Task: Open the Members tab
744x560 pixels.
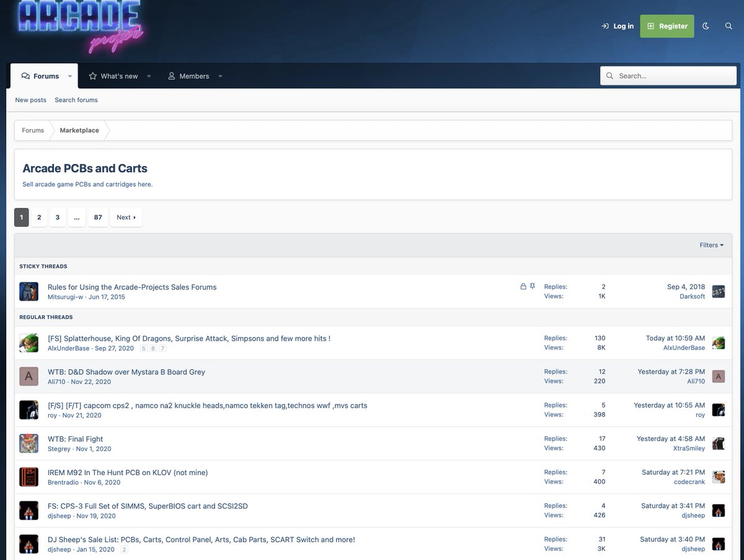Action: coord(188,76)
